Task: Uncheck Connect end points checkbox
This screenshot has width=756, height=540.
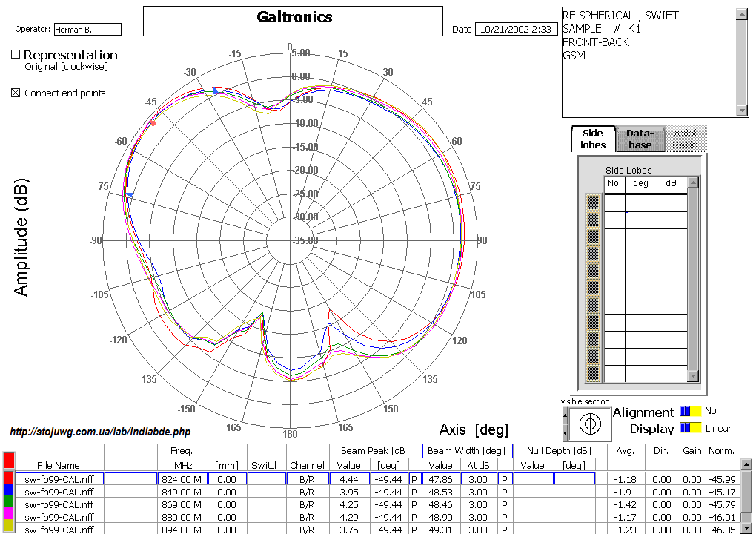Action: tap(16, 93)
